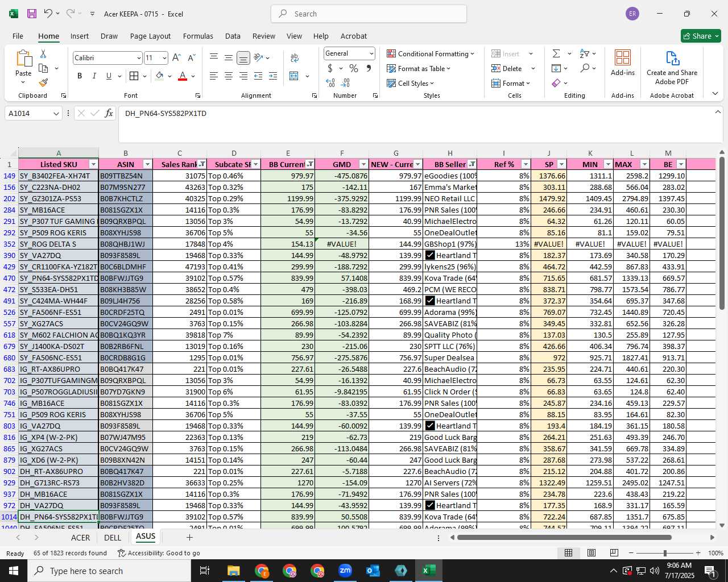Screen dimensions: 728x582
Task: Open the GMD column filter dropdown
Action: [363, 164]
